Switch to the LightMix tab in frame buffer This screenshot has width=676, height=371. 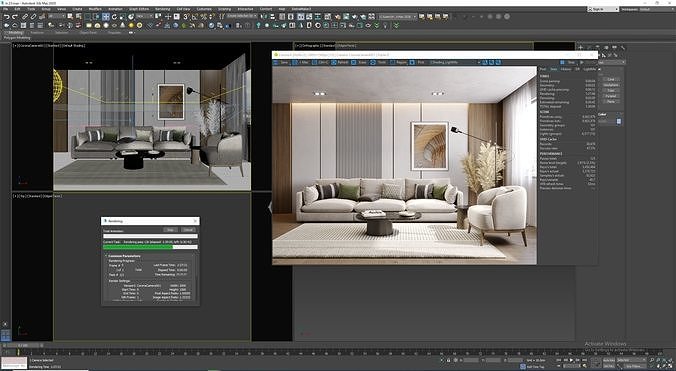tap(589, 69)
